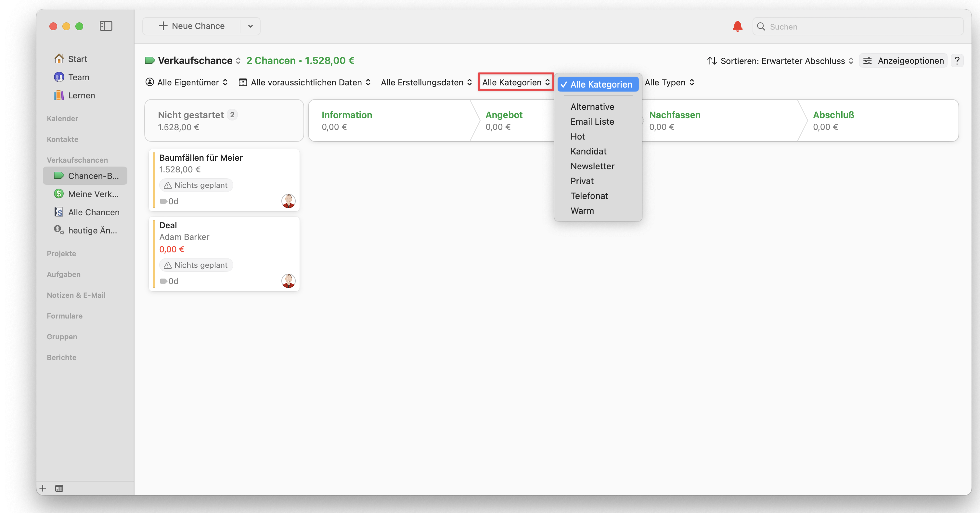Open the Alle Eigentümer filter dropdown

tap(187, 82)
